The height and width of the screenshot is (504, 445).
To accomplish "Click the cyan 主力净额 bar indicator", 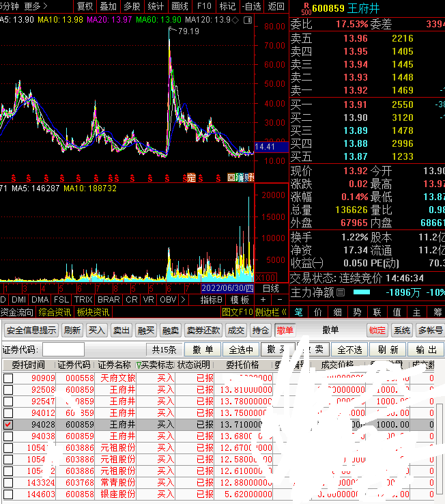I will [362, 292].
